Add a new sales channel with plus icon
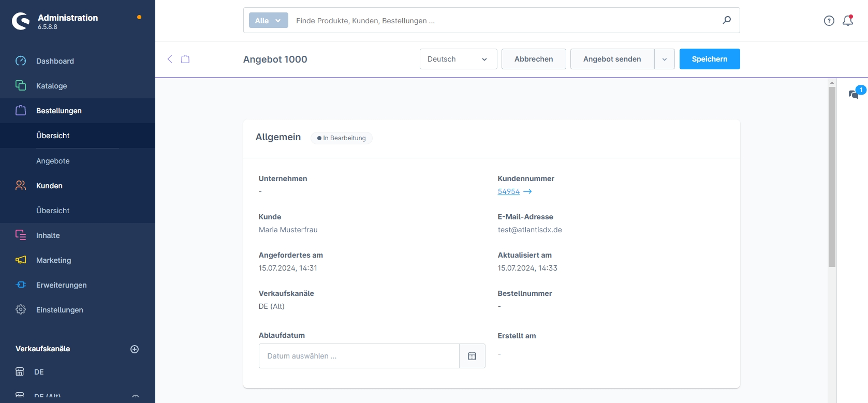The height and width of the screenshot is (403, 868). coord(135,349)
